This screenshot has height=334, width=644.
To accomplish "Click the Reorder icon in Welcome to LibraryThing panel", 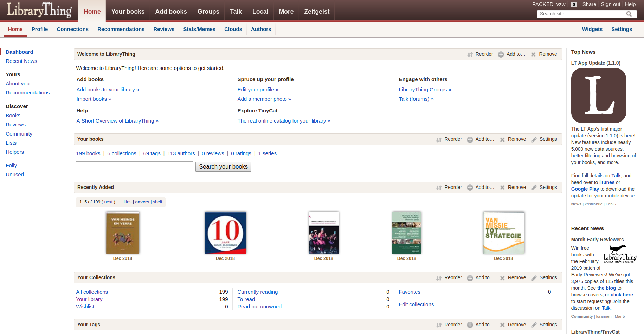I will pos(470,54).
